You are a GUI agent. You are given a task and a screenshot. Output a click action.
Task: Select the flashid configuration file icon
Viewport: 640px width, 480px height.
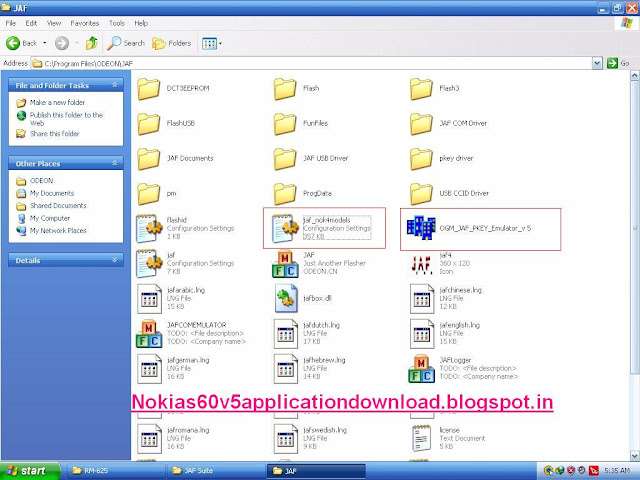149,229
